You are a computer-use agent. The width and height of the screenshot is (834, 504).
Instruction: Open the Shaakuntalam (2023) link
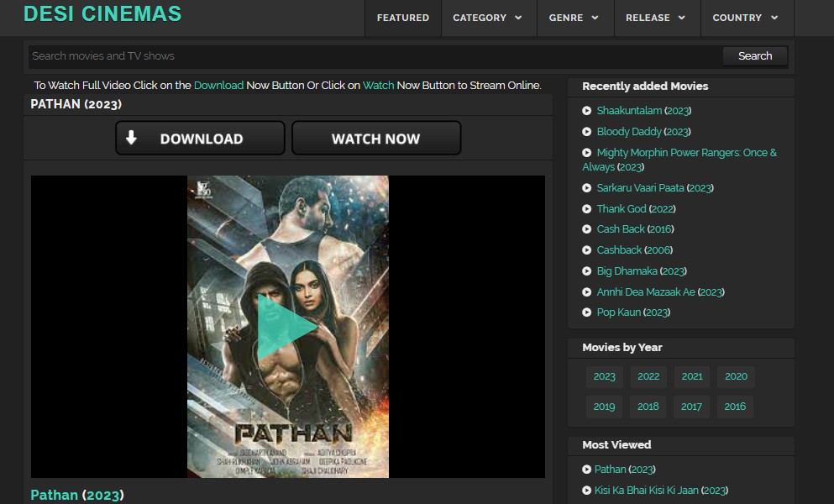coord(643,111)
